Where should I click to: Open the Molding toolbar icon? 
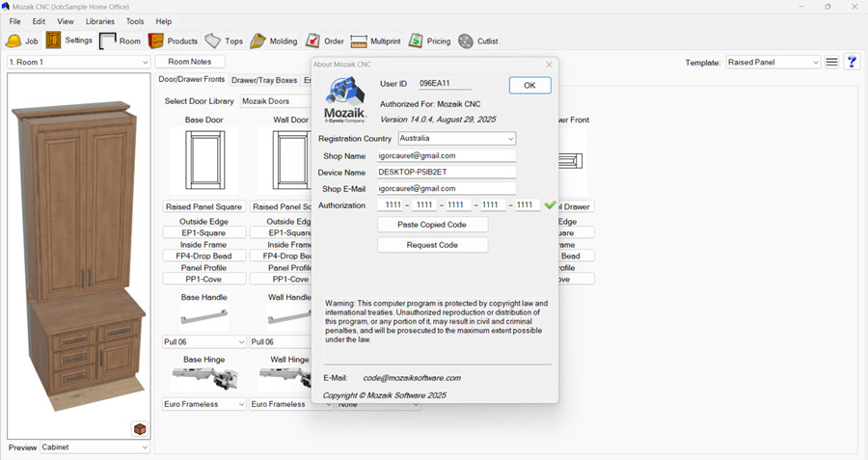pyautogui.click(x=258, y=41)
